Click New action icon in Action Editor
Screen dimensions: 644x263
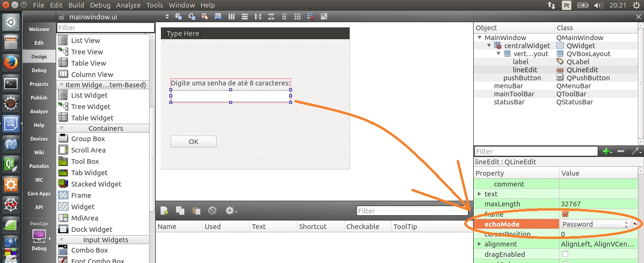[x=164, y=211]
